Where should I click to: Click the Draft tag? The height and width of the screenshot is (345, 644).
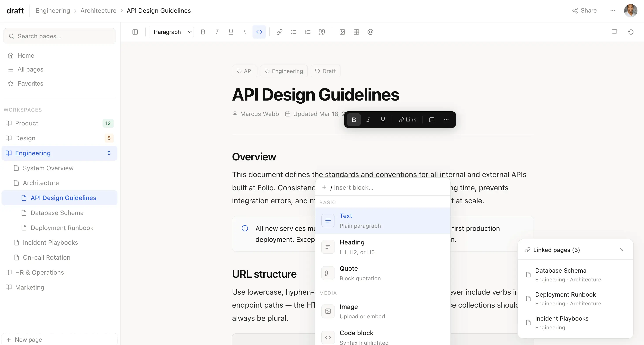coord(326,71)
